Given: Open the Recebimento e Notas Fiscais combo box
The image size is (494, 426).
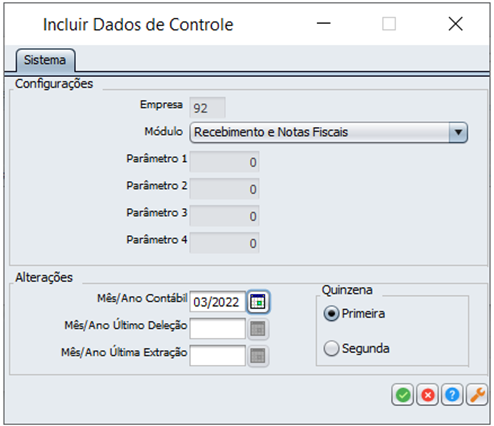Looking at the screenshot, I should [x=329, y=132].
